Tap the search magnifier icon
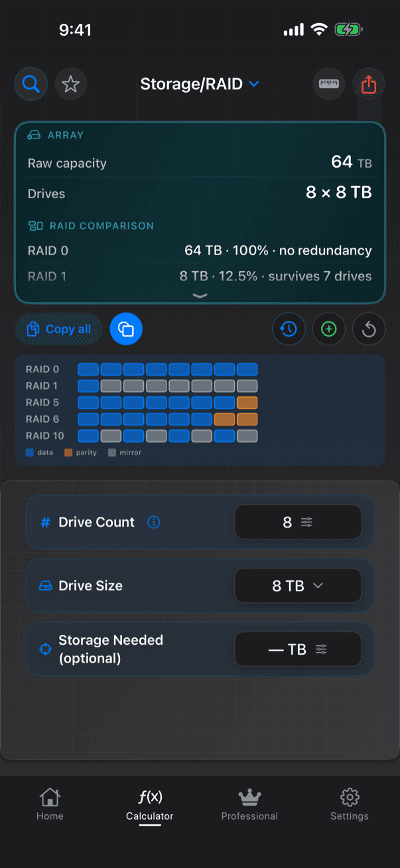 31,84
